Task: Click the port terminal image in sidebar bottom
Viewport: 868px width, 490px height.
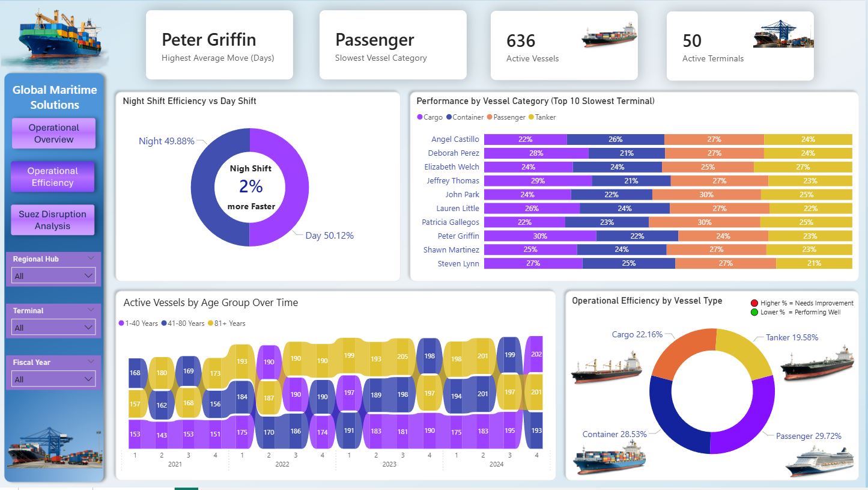Action: click(55, 448)
